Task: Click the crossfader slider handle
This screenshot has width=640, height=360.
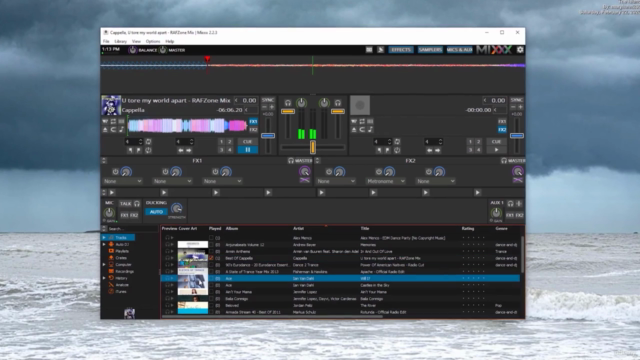Action: (x=313, y=147)
